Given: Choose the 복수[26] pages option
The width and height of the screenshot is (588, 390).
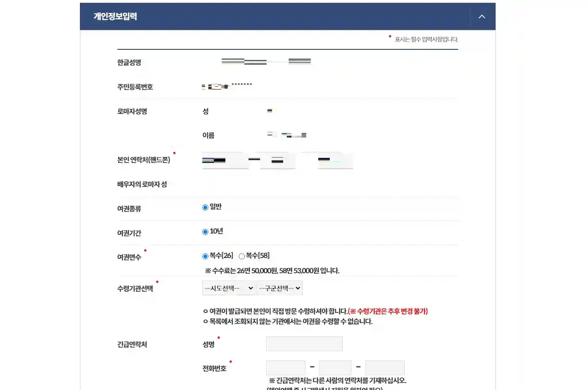Looking at the screenshot, I should click(x=205, y=256).
